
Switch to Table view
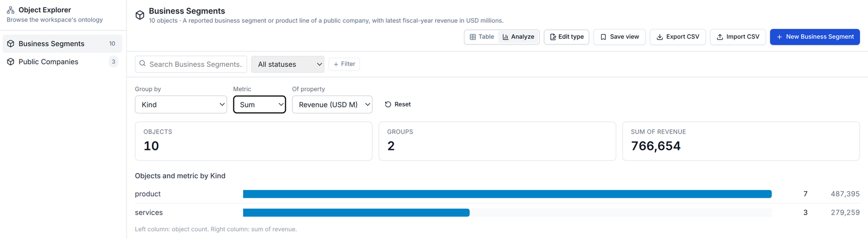[482, 37]
